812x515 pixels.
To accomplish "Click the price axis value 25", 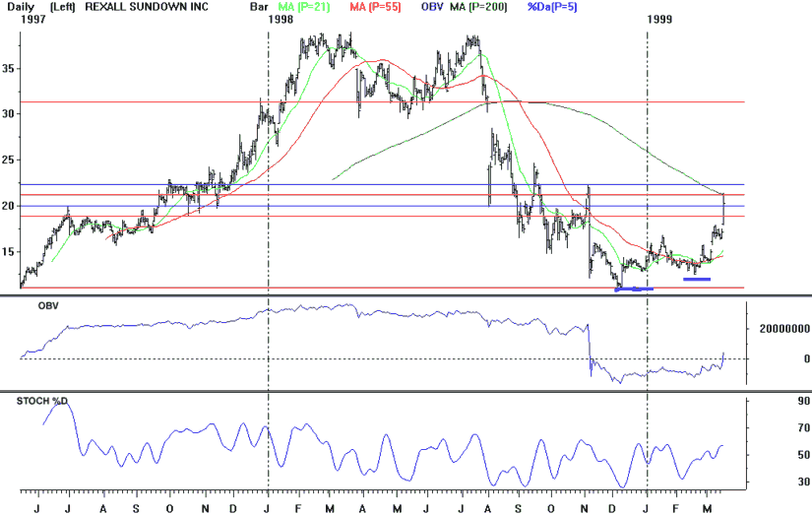I will 9,160.
